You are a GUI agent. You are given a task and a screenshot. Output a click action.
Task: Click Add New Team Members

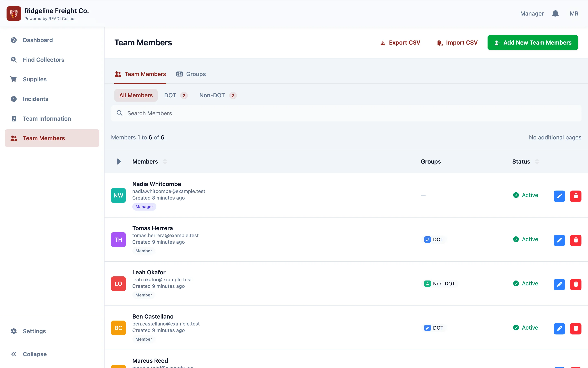[x=533, y=43]
